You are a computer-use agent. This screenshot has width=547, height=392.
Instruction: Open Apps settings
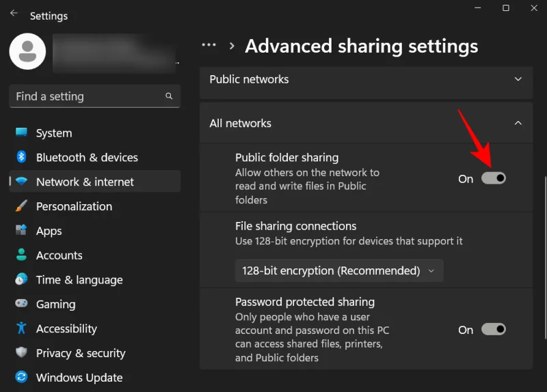(x=95, y=230)
